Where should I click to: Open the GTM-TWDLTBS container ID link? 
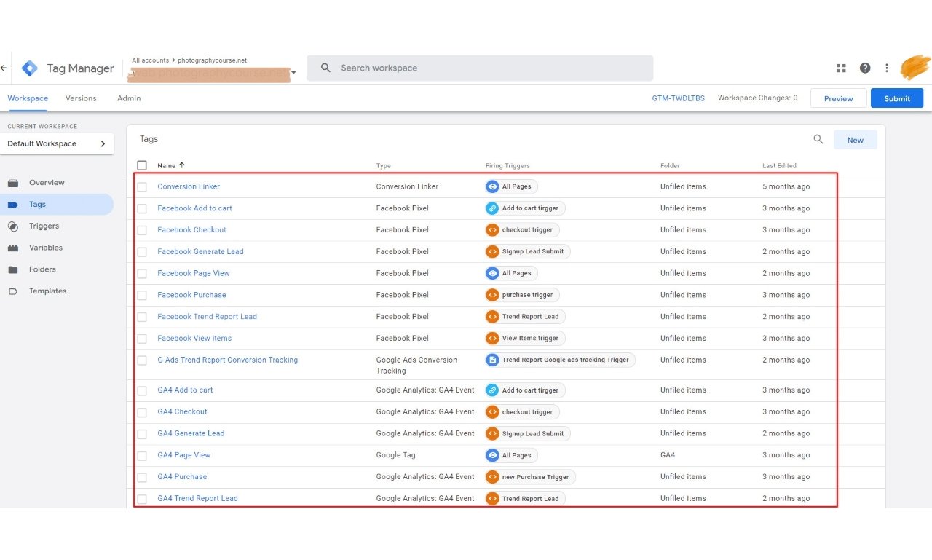pos(679,98)
